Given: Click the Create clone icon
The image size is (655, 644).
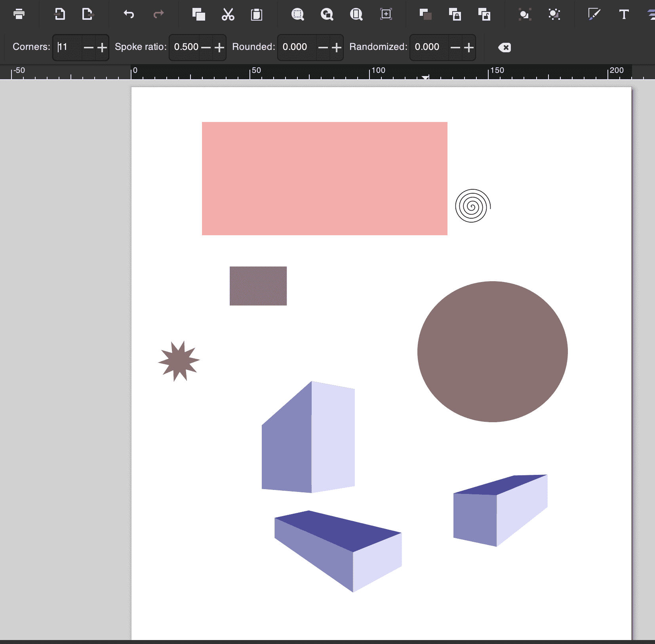Looking at the screenshot, I should click(x=455, y=14).
